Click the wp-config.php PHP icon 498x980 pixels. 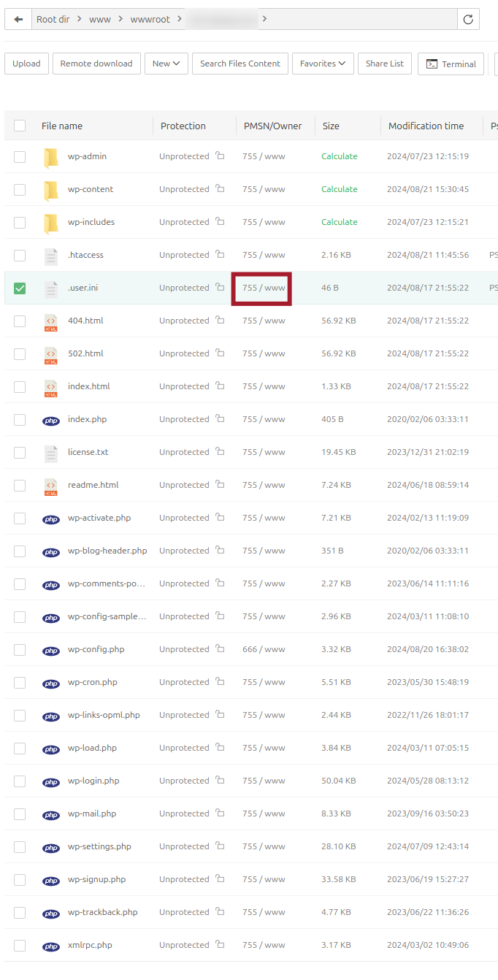(51, 650)
